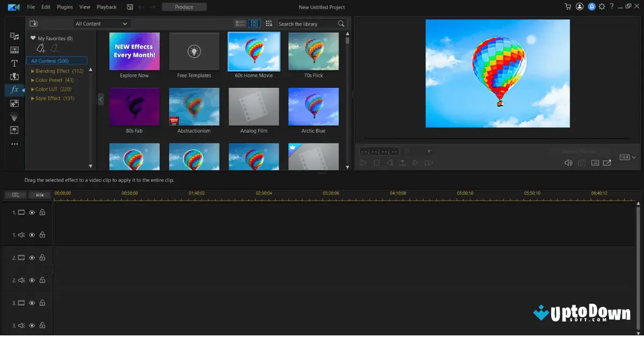Mute audio track 3 via eye icon
This screenshot has width=644, height=337.
(32, 325)
